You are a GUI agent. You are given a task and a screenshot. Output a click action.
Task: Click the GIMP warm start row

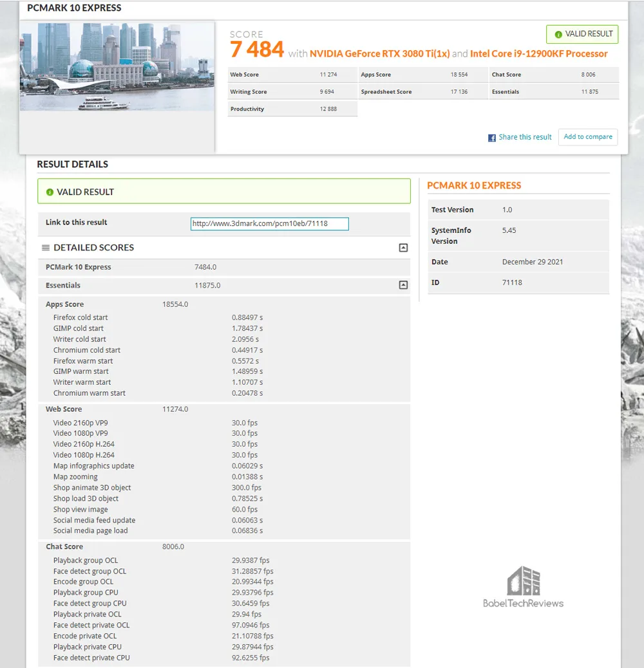tap(224, 371)
